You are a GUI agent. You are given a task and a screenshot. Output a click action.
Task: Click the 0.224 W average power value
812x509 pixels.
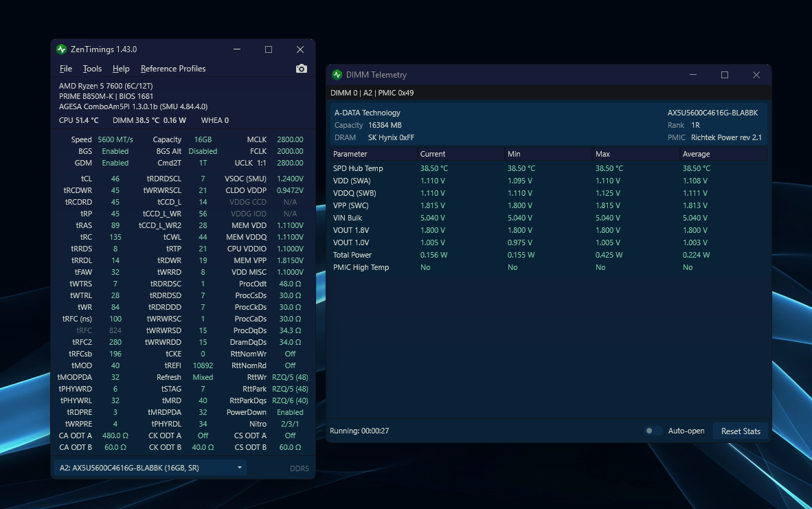click(696, 255)
